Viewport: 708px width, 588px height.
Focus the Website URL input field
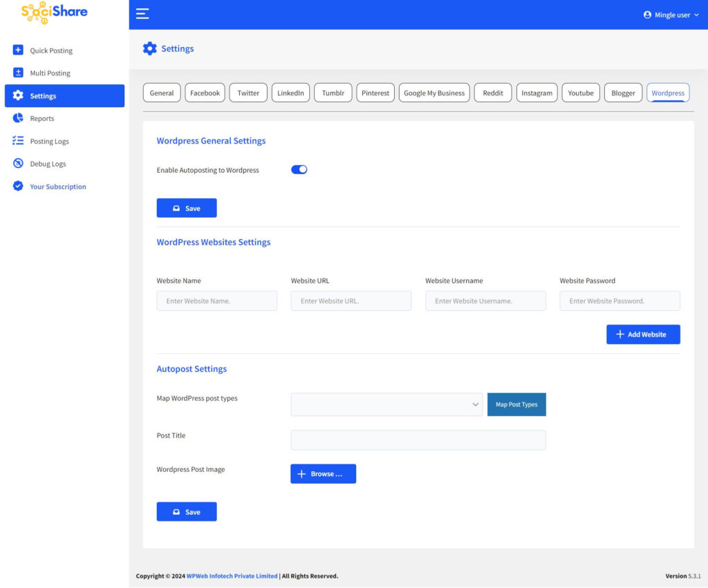click(x=351, y=301)
